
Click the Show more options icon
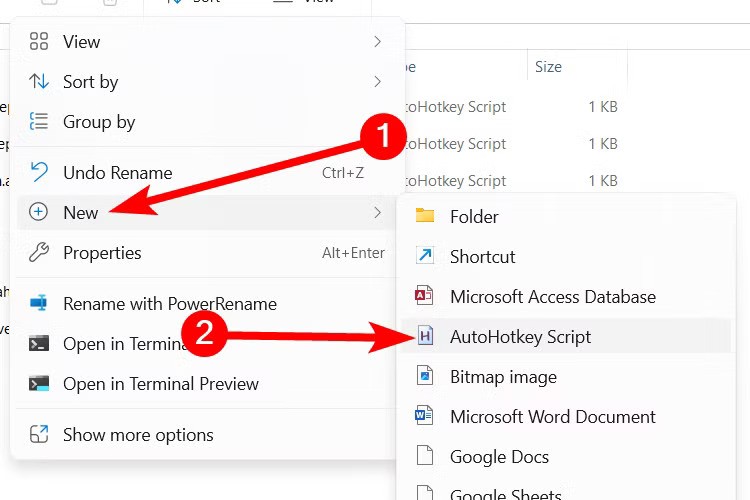point(39,434)
